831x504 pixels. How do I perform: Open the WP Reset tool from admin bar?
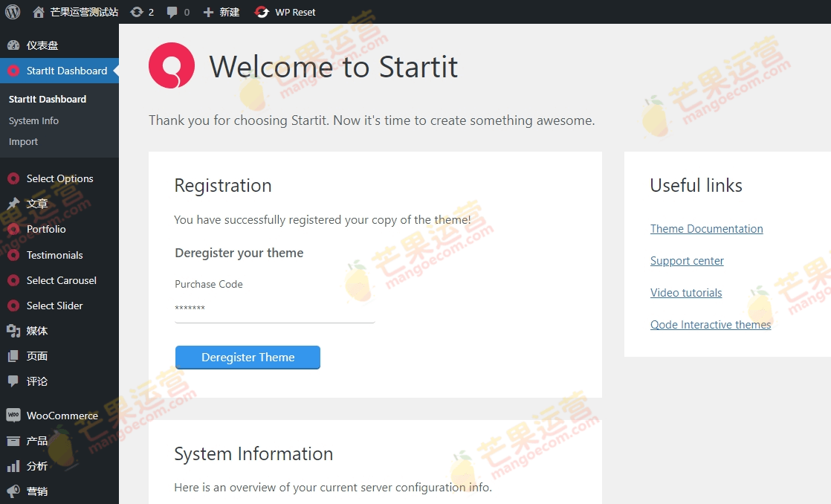click(285, 12)
